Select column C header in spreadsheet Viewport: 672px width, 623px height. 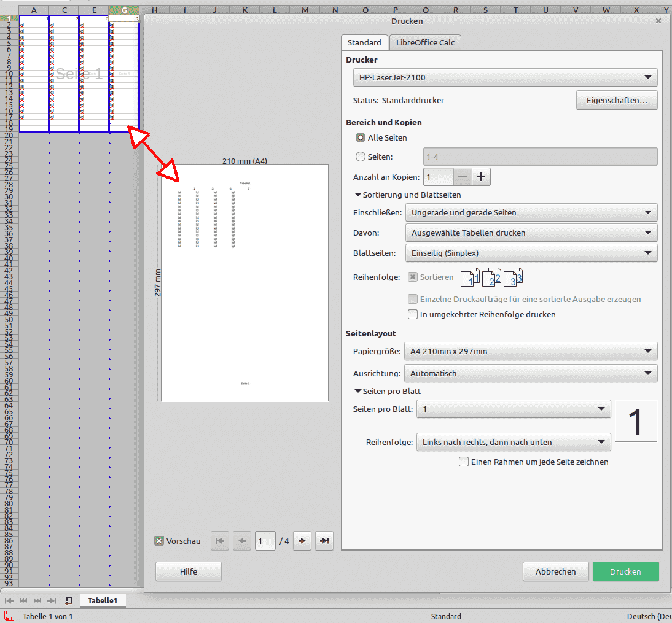[64, 10]
